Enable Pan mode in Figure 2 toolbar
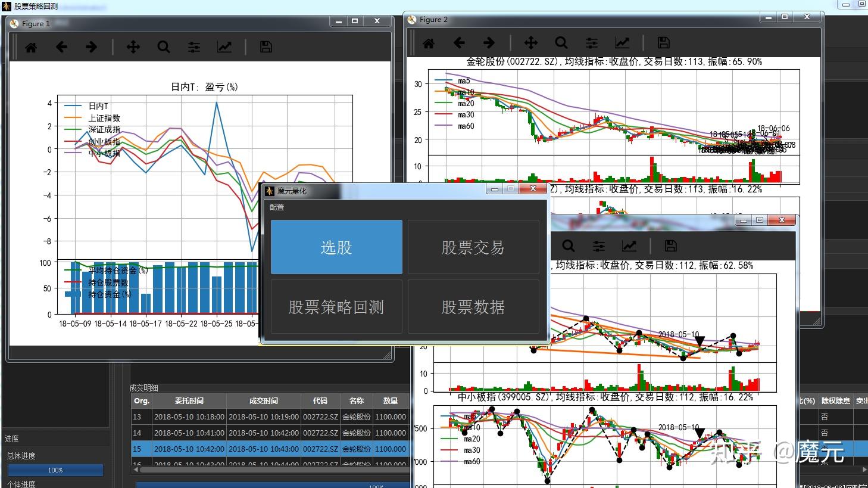This screenshot has width=868, height=488. pos(530,42)
